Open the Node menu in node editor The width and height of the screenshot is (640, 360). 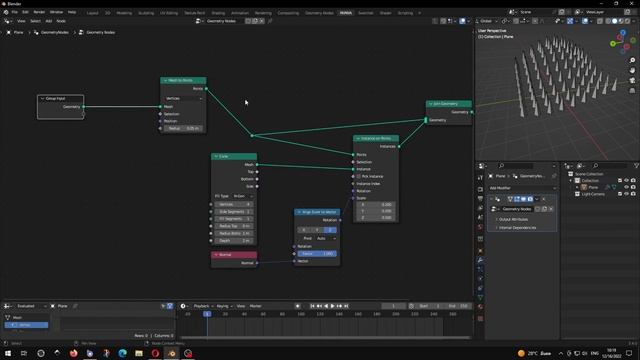point(61,21)
